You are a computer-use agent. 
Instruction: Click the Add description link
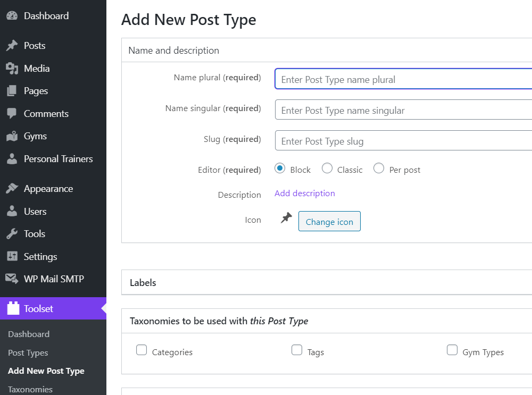pos(305,194)
